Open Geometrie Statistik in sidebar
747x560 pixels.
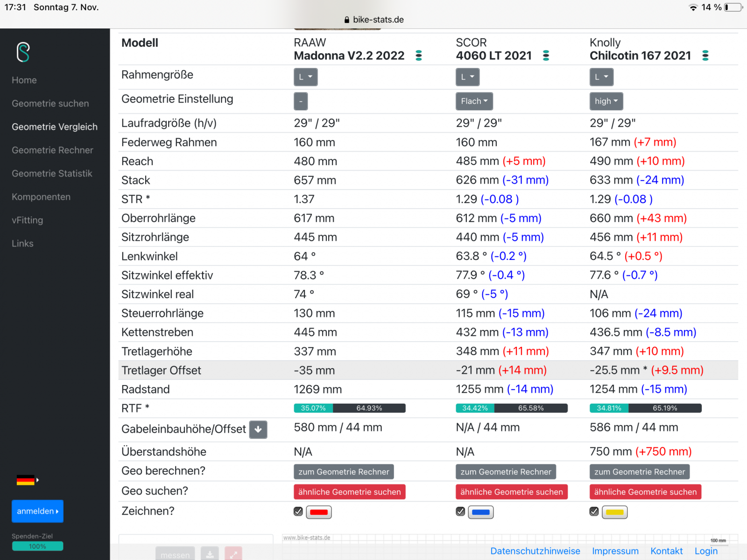(x=52, y=174)
